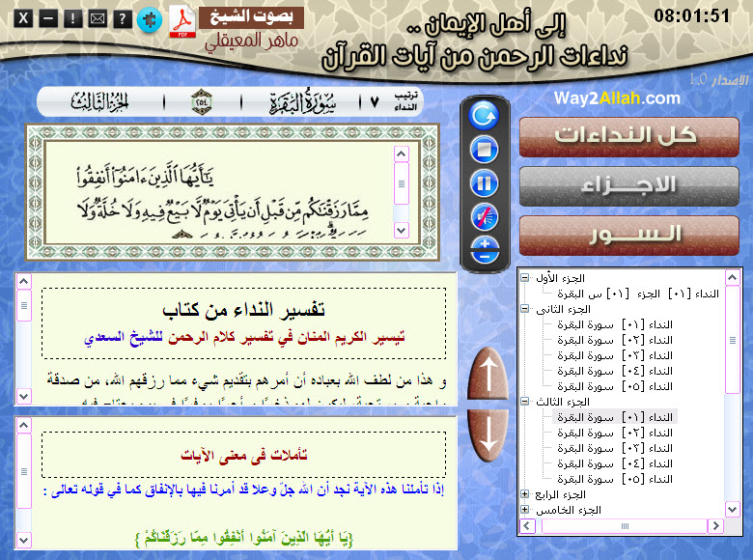This screenshot has width=753, height=560.
Task: Go to previous call with up arrow
Action: [x=488, y=374]
